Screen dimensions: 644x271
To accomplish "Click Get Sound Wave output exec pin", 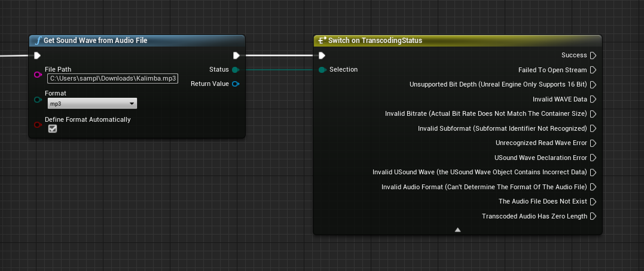I will coord(236,56).
